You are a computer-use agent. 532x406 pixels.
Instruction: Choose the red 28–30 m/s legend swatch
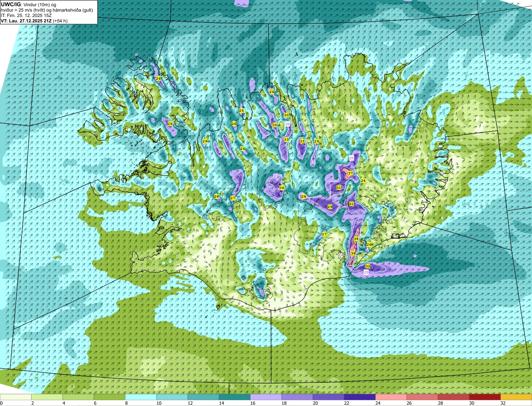[x=453, y=397]
